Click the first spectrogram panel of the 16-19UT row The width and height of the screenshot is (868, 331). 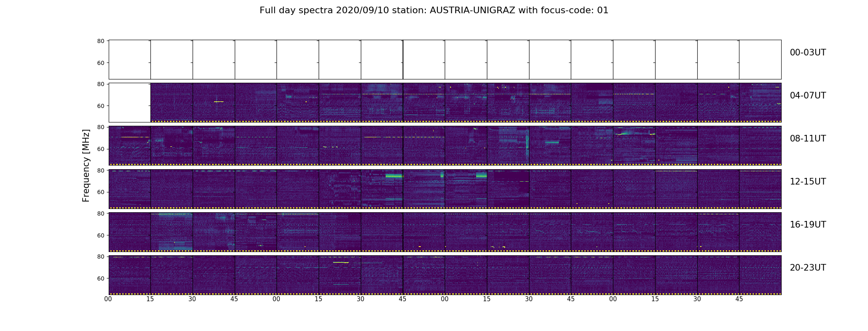click(130, 232)
